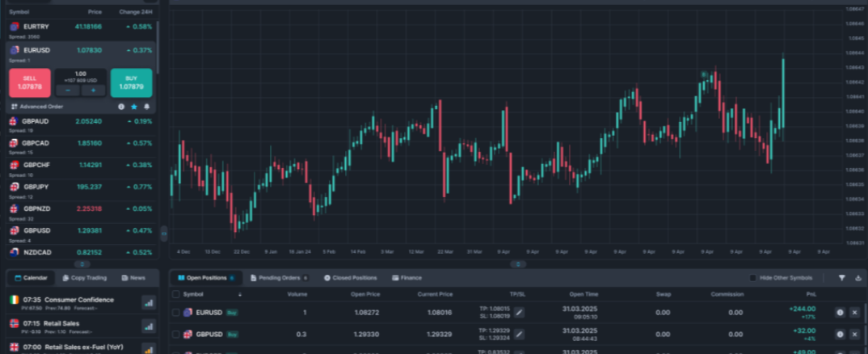Increase the order volume with plus
Image resolution: width=868 pixels, height=354 pixels.
click(x=94, y=91)
